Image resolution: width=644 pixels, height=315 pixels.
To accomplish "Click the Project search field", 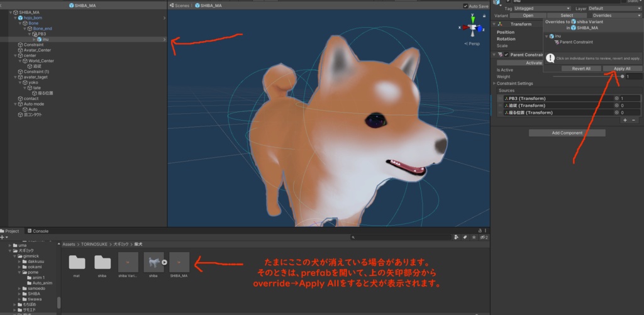I will point(401,238).
